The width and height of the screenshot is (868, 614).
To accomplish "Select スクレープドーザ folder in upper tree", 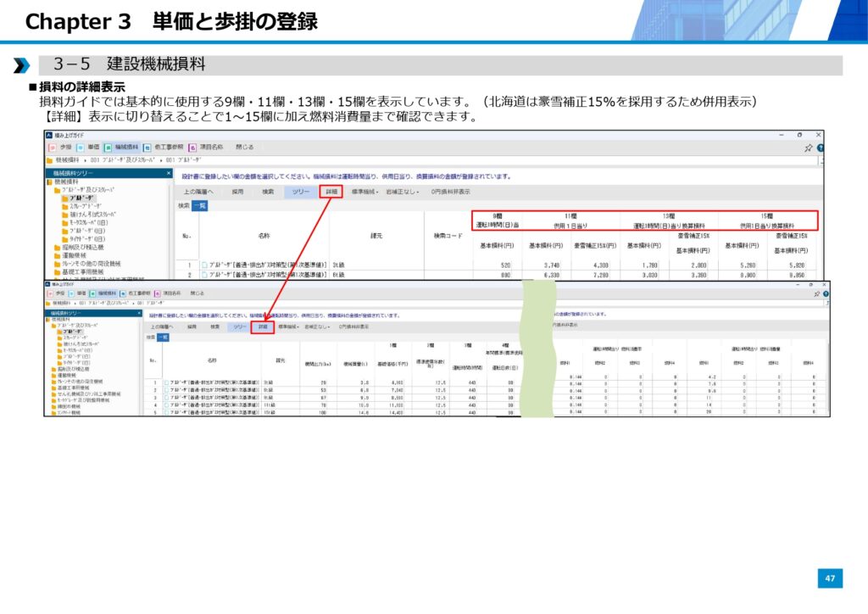I will click(x=85, y=205).
